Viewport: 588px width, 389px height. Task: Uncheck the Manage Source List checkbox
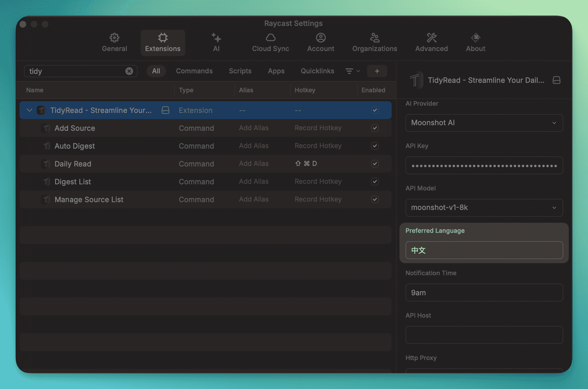[375, 199]
